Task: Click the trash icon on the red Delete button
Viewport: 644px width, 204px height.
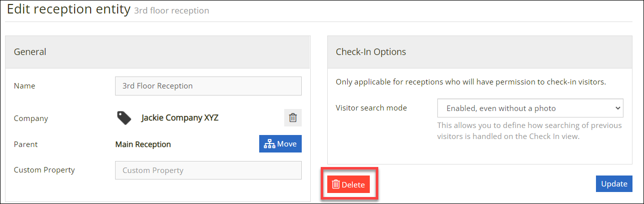Action: [336, 184]
